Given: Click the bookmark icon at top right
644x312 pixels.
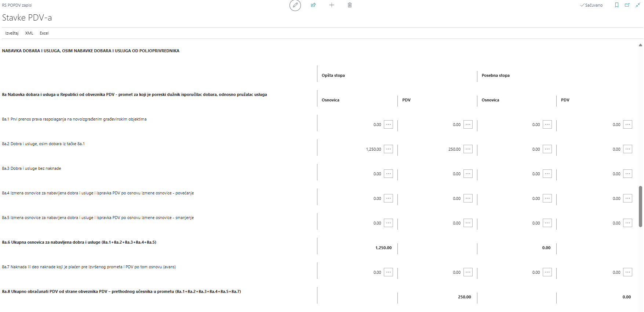Looking at the screenshot, I should 617,5.
